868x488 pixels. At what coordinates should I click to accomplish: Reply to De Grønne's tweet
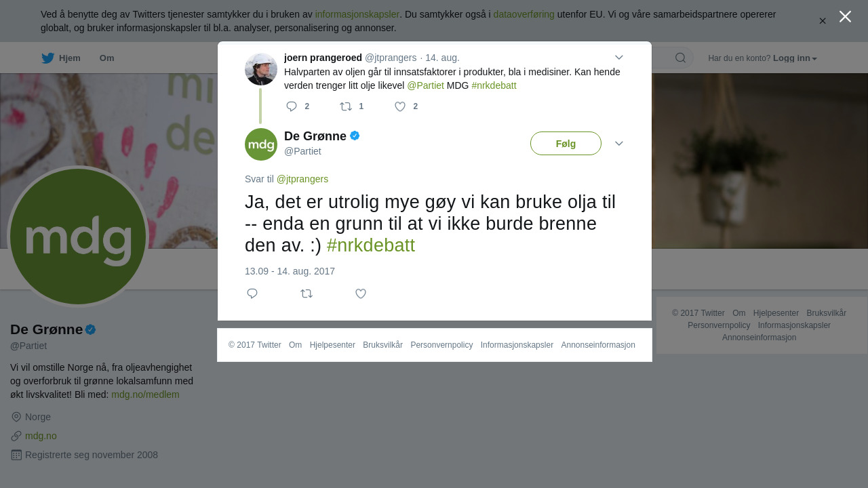pyautogui.click(x=252, y=293)
